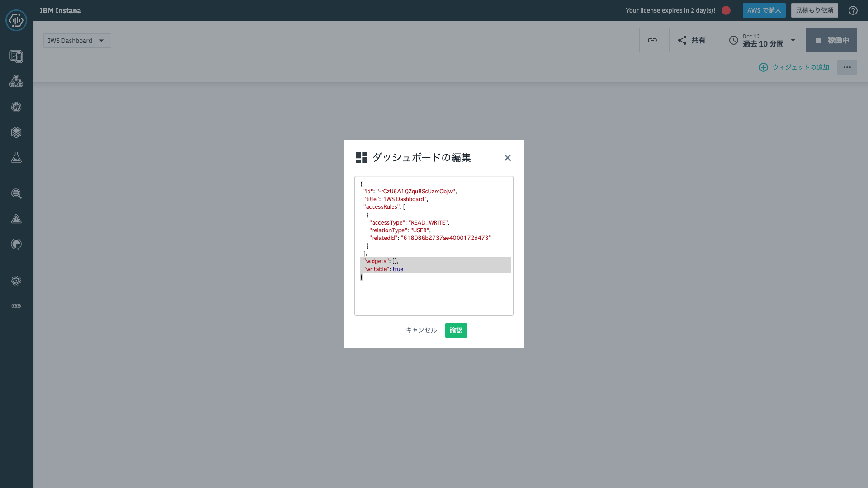
Task: Select the Applications sidebar icon
Action: point(16,81)
